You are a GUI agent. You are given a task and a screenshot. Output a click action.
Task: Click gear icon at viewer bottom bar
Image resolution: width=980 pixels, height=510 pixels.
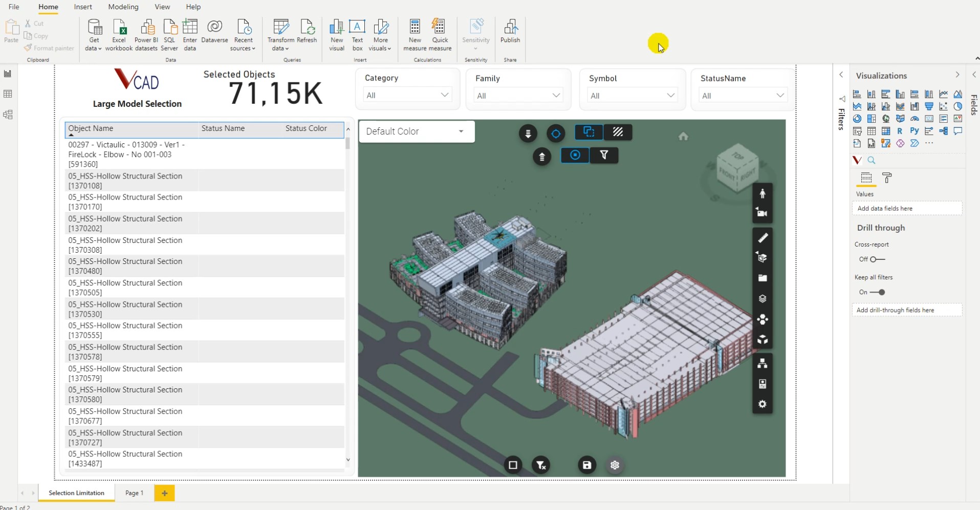coord(615,465)
